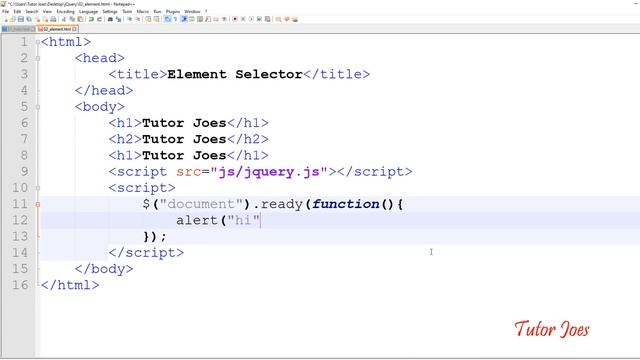
Task: Collapse the head fold marker on line 2
Action: (x=38, y=58)
